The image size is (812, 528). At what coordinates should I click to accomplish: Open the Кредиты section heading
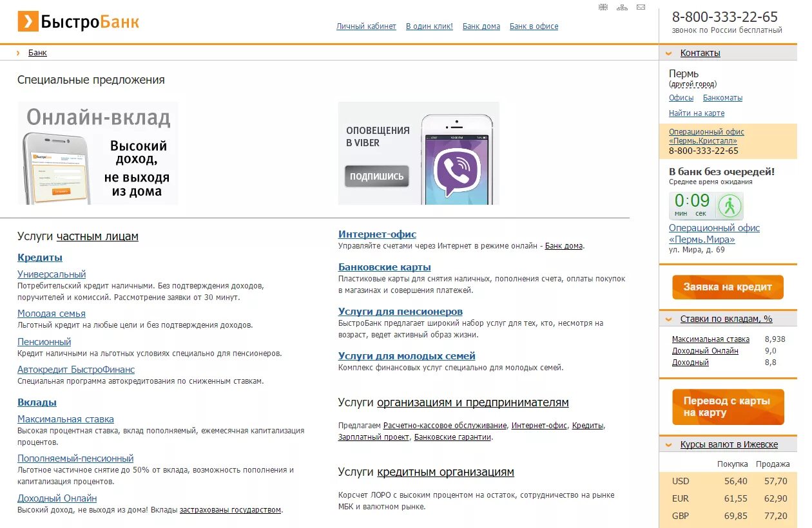point(40,258)
